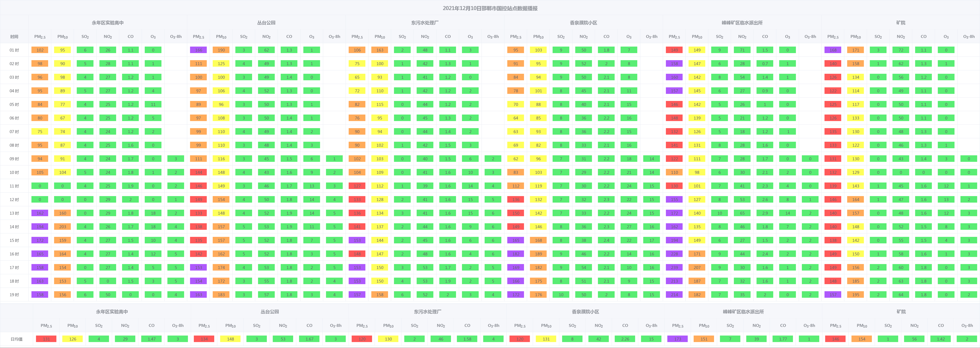Click 丛台公园 daily average PM10 value 148
Image resolution: width=980 pixels, height=348 pixels.
coord(231,339)
